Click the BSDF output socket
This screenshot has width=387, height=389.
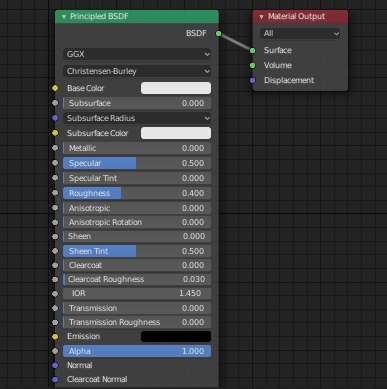218,33
